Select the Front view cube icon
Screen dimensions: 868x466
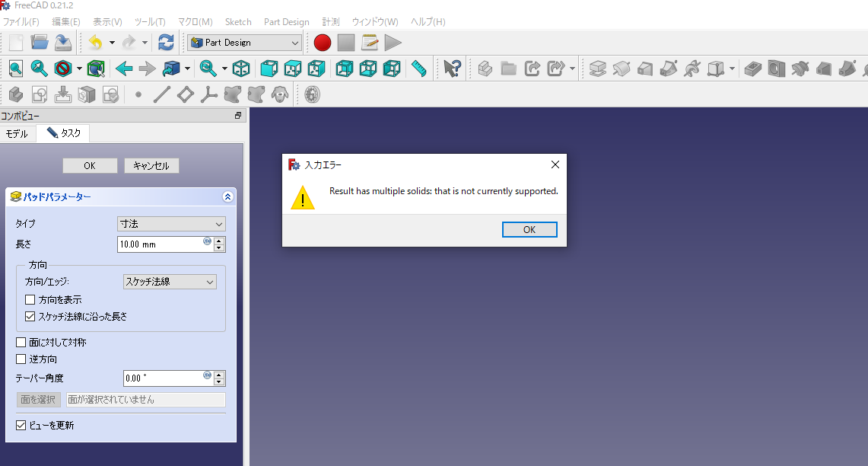pos(269,69)
